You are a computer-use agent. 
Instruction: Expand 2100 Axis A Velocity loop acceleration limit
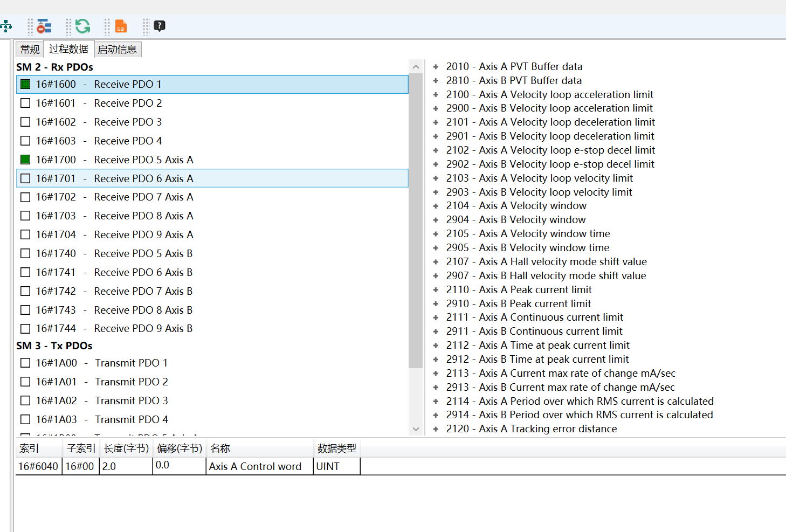pyautogui.click(x=436, y=95)
